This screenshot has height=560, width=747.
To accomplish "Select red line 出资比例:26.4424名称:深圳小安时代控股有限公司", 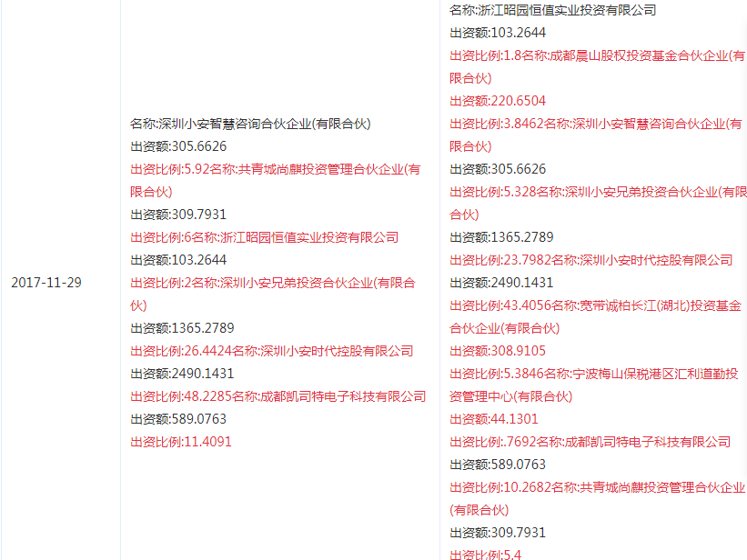I will [x=271, y=351].
